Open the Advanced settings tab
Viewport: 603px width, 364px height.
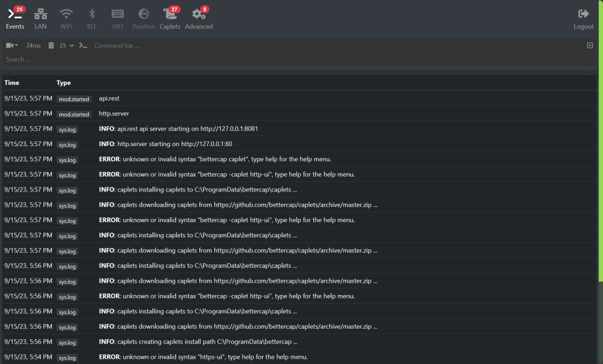coord(199,18)
